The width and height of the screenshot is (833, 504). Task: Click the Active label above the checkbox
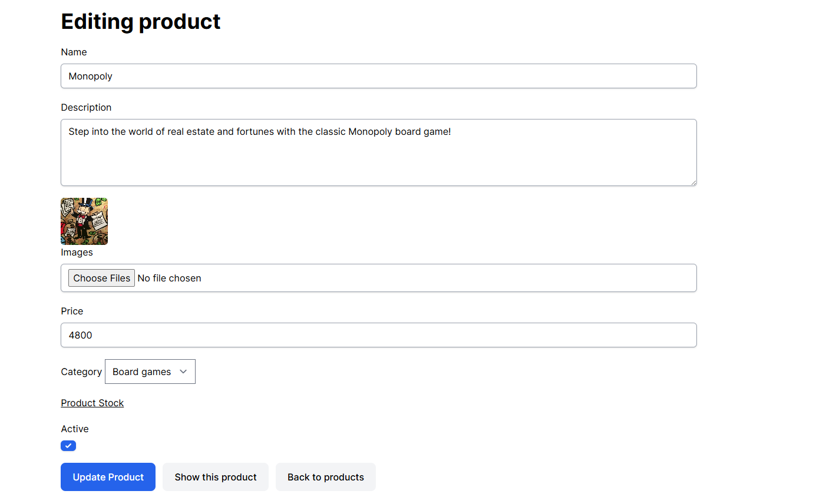pos(75,429)
